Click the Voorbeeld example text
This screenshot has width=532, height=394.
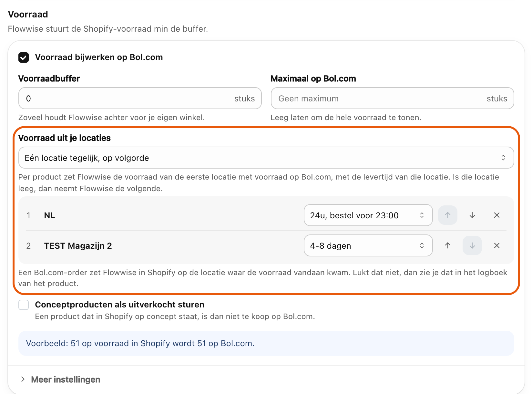point(140,343)
